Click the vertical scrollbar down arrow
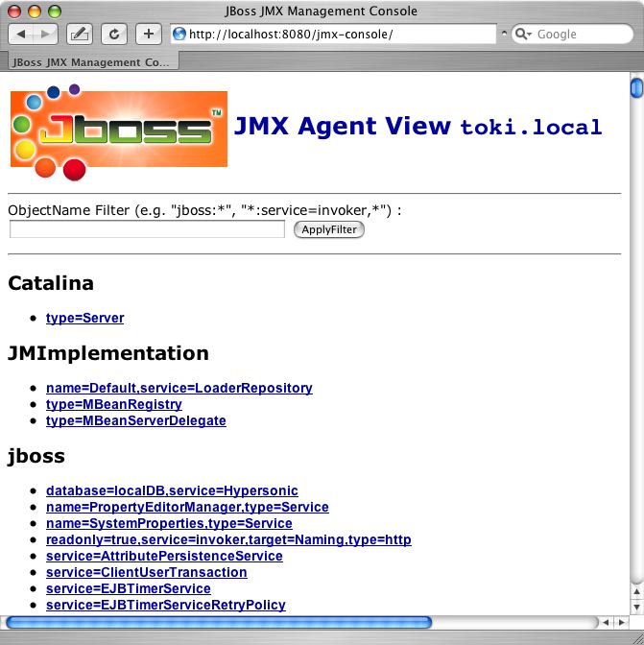Image resolution: width=644 pixels, height=645 pixels. [636, 607]
